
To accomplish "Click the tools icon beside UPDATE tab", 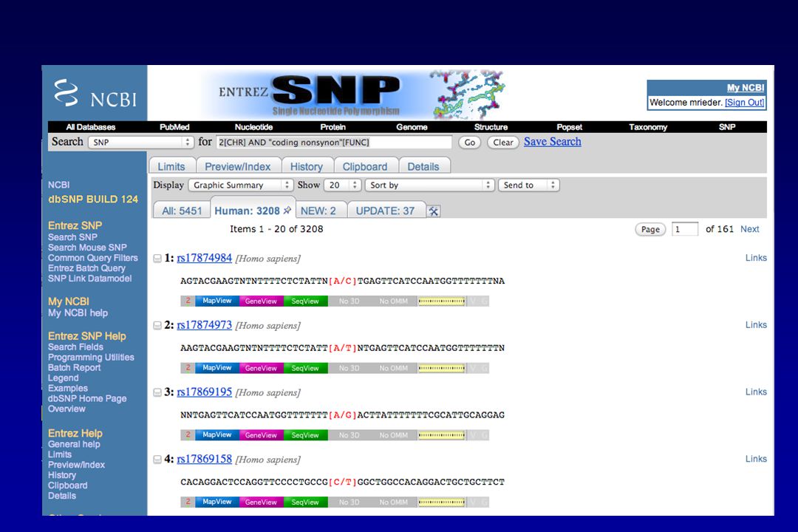I will [x=434, y=211].
